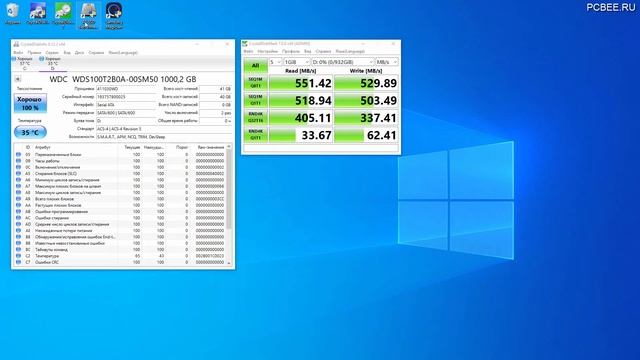Open Файл menu in CrystalDiskInfo
This screenshot has width=640, height=360.
(18, 53)
